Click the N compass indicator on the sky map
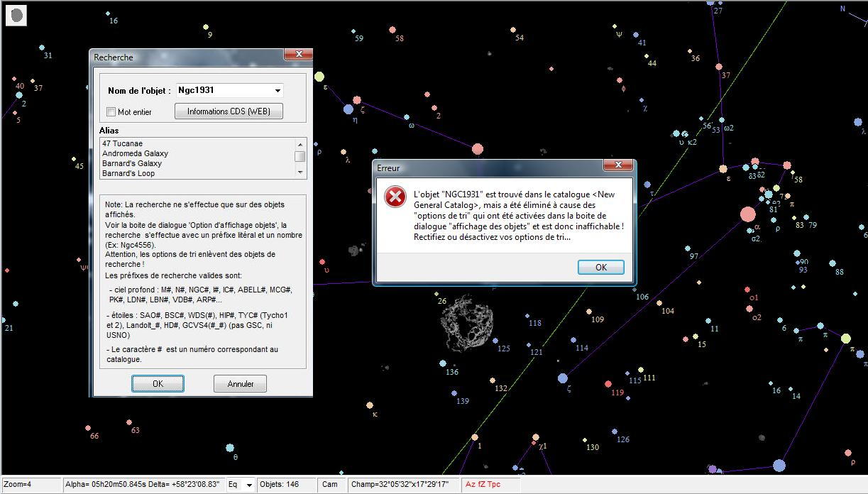The image size is (868, 494). 843,9
